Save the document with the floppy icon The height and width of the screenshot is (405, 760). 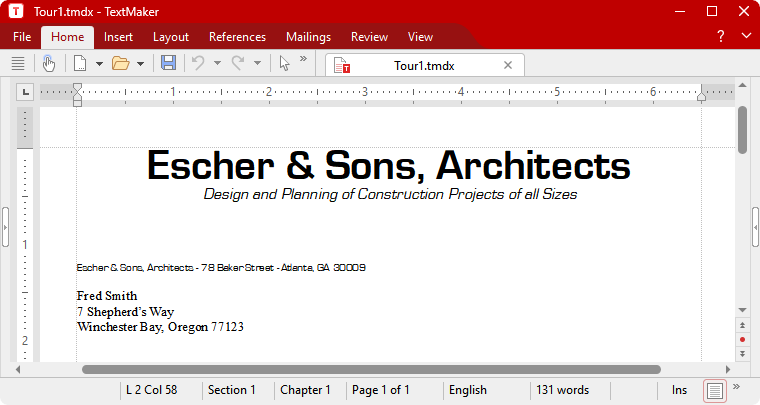coord(168,63)
